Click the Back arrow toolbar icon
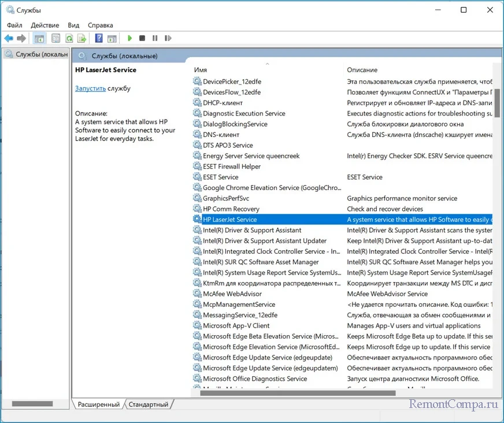 9,38
